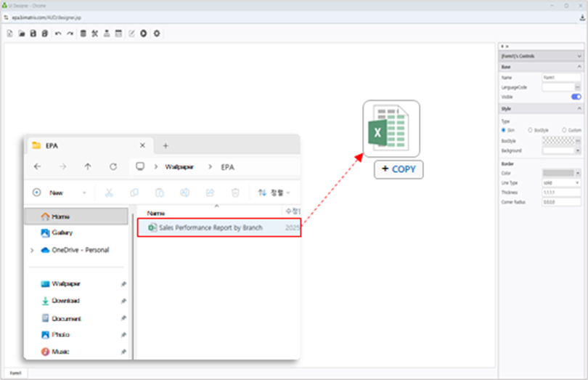This screenshot has width=588, height=380.
Task: Add a new File Explorer tab
Action: pyautogui.click(x=166, y=145)
